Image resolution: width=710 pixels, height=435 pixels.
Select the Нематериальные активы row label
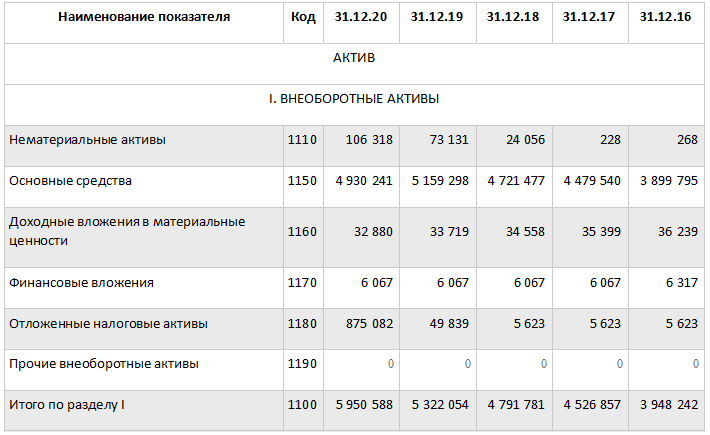87,140
